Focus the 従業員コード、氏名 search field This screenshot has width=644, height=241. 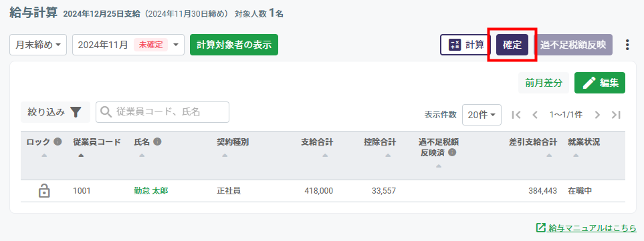pos(163,112)
